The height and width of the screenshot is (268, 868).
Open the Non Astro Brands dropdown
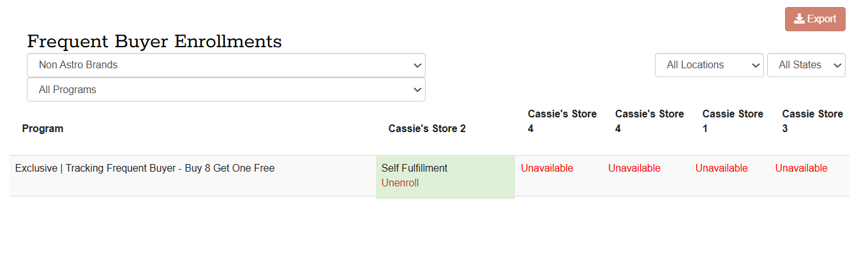point(226,65)
